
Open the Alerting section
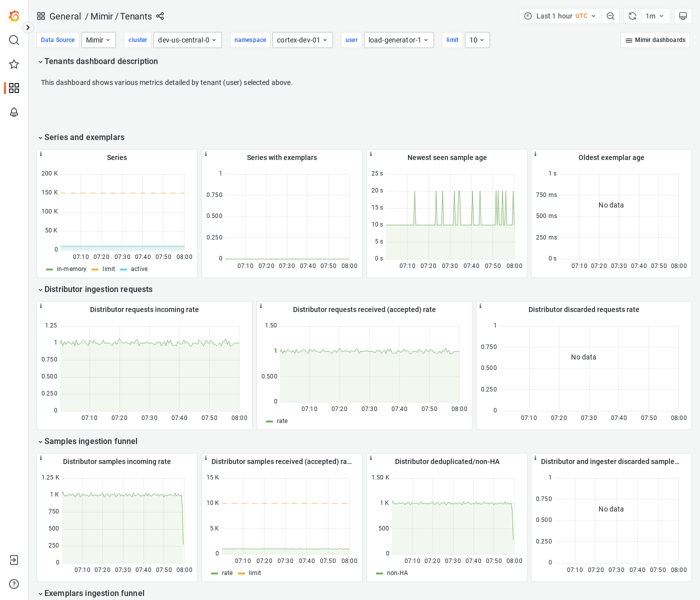pos(13,112)
